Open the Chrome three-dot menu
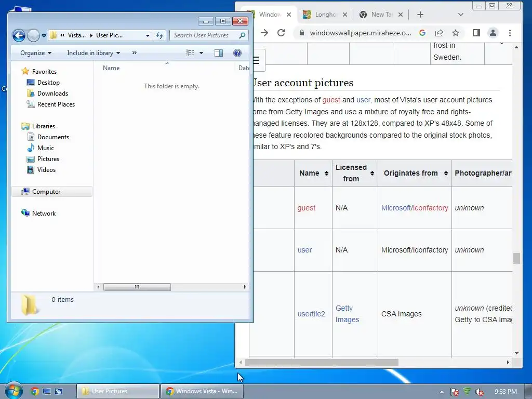Viewport: 532px width, 399px height. (x=510, y=33)
